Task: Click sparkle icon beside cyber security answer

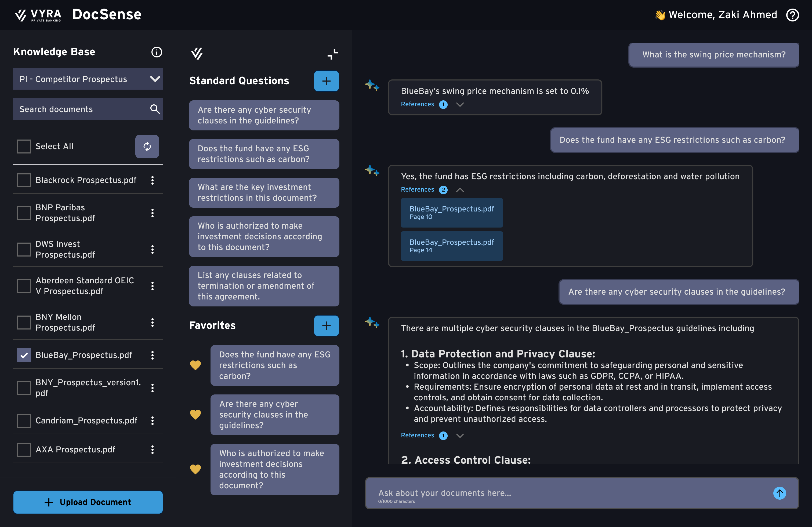Action: [x=372, y=323]
